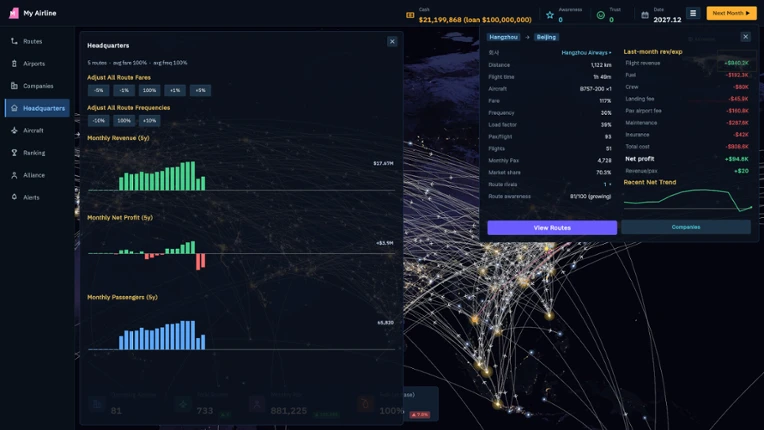Viewport: 764px width, 430px height.
Task: Click the Aircraft value B757-200 ×1
Action: tap(595, 89)
